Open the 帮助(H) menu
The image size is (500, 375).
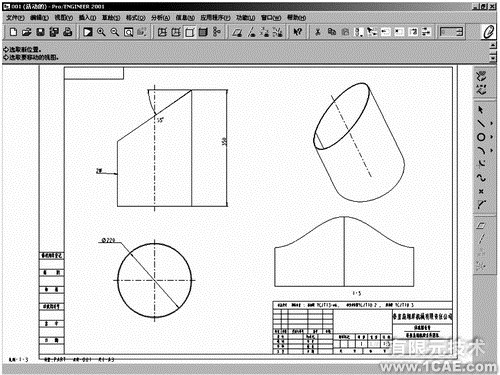(296, 18)
